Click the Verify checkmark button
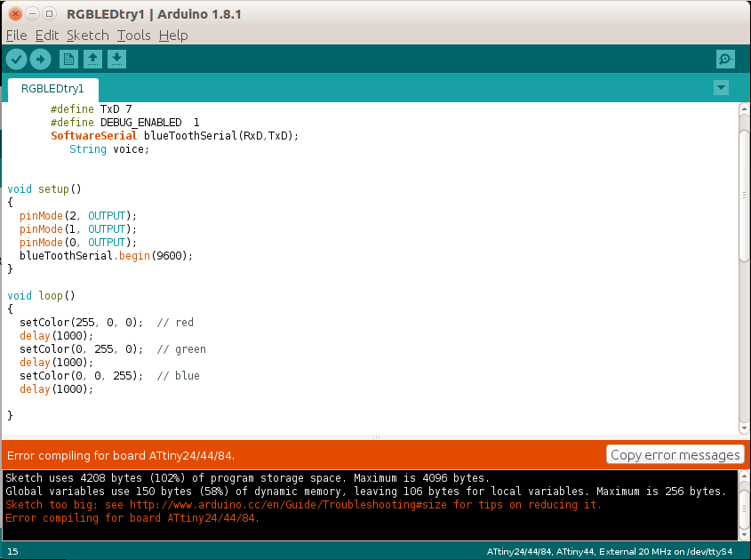Image resolution: width=751 pixels, height=560 pixels. 16,60
